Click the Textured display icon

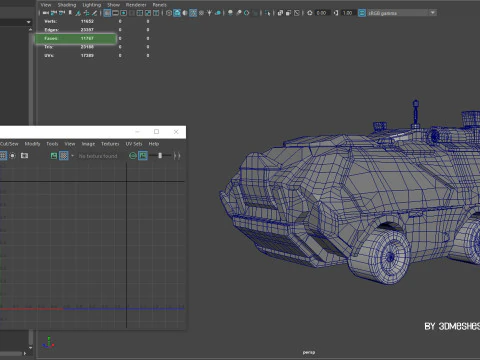[201, 13]
